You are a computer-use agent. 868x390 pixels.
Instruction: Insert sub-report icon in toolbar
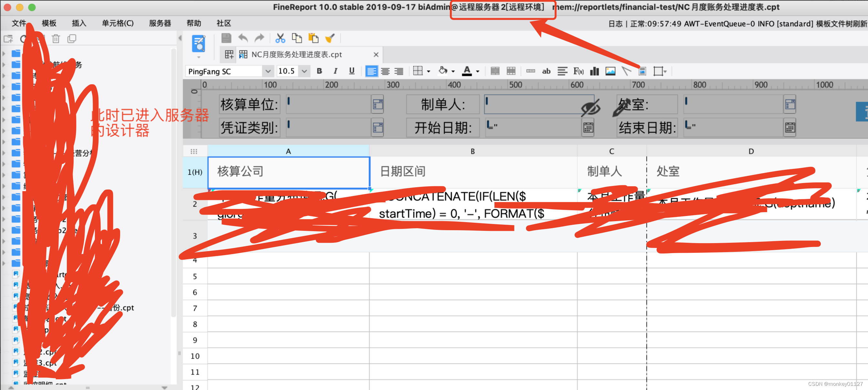pyautogui.click(x=642, y=71)
